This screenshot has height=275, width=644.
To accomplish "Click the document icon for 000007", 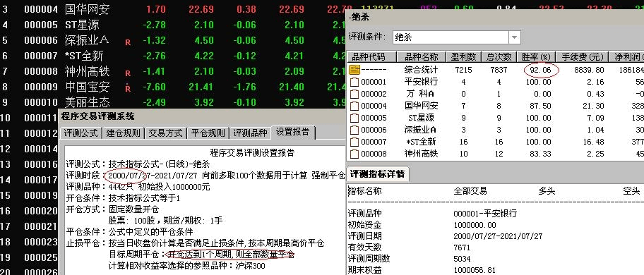I will pos(354,142).
